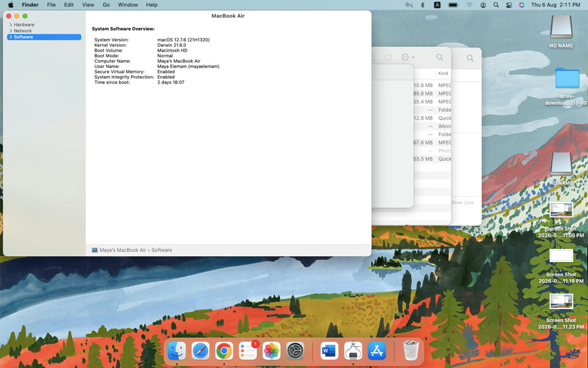Select Hardware in the System Information sidebar
588x368 pixels.
click(24, 25)
